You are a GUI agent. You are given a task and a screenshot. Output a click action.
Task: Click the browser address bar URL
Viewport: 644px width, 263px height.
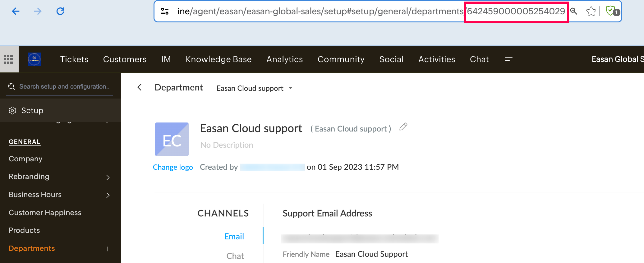(x=371, y=12)
